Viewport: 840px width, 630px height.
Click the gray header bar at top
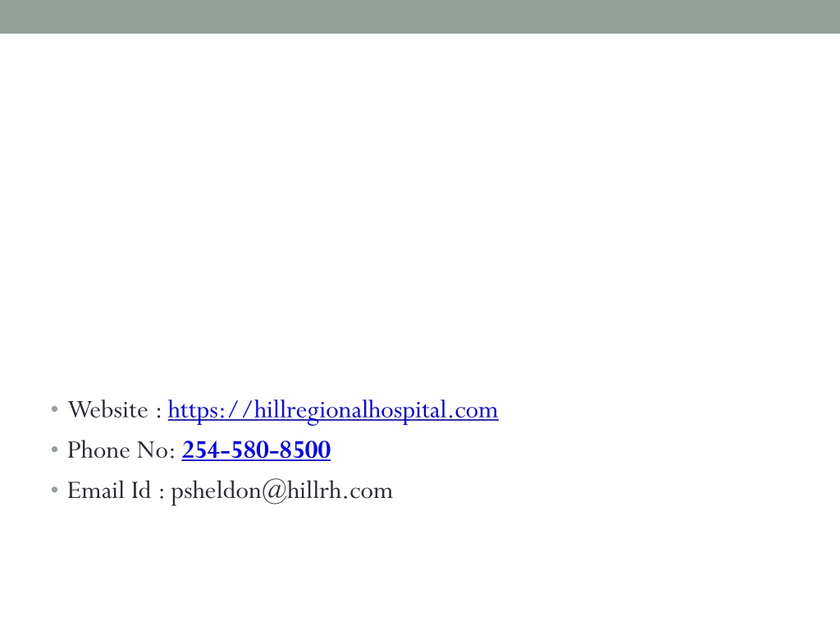pos(420,16)
